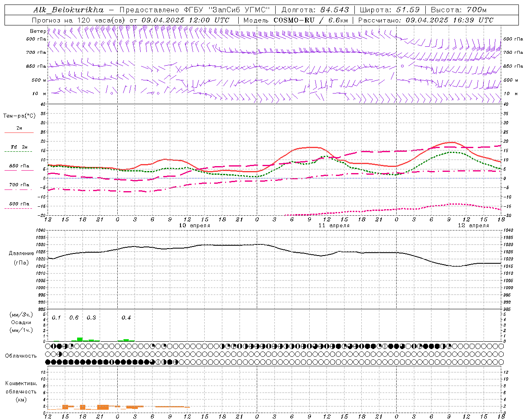
Task: Select the Td 2м dew point legend entry
Action: [x=19, y=147]
